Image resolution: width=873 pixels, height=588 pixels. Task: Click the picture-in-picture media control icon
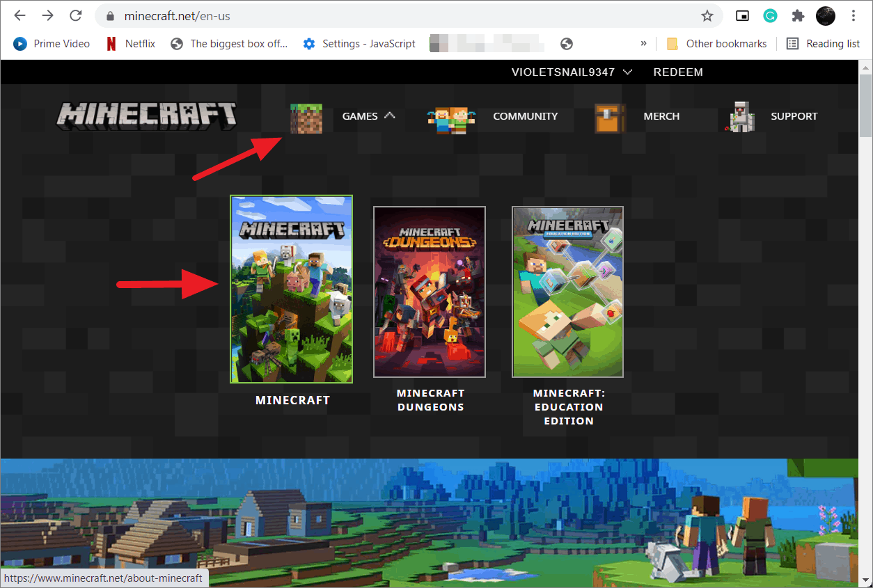(x=743, y=15)
